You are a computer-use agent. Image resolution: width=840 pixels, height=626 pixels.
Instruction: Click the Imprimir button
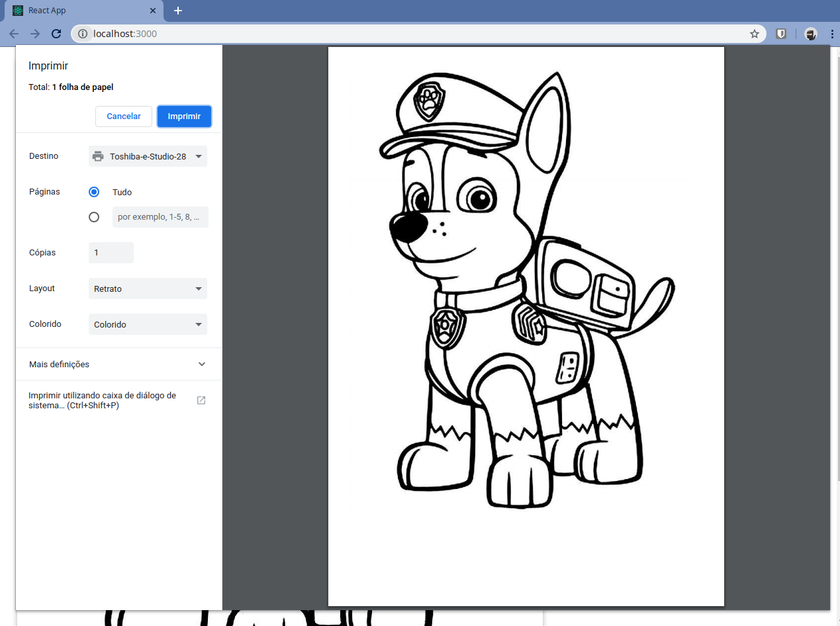click(x=184, y=116)
